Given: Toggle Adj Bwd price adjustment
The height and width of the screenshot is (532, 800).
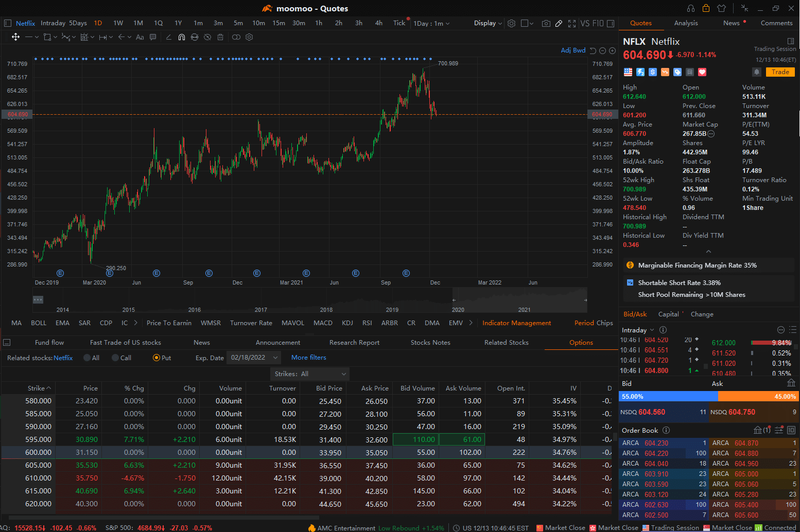Looking at the screenshot, I should pyautogui.click(x=573, y=50).
